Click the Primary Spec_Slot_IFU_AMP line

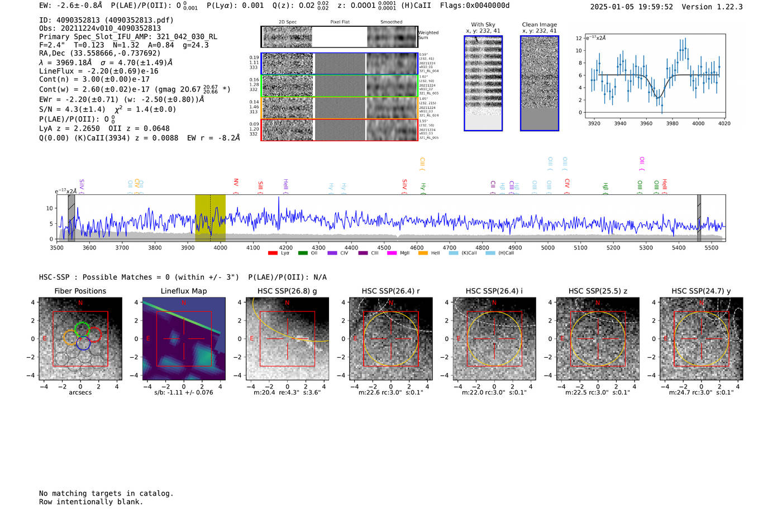click(x=128, y=37)
